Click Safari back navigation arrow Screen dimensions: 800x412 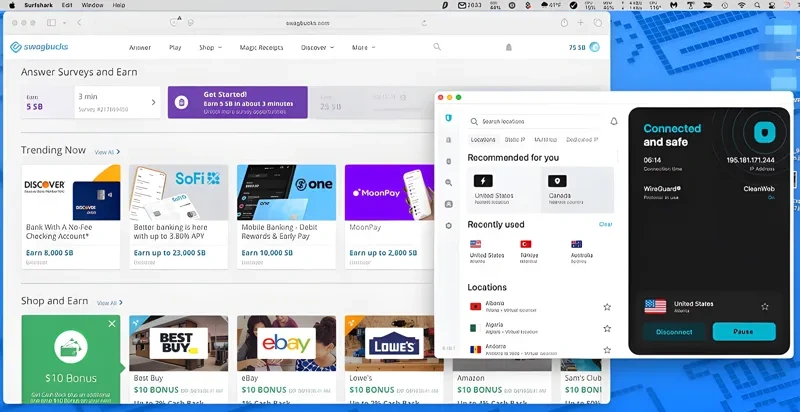click(79, 23)
